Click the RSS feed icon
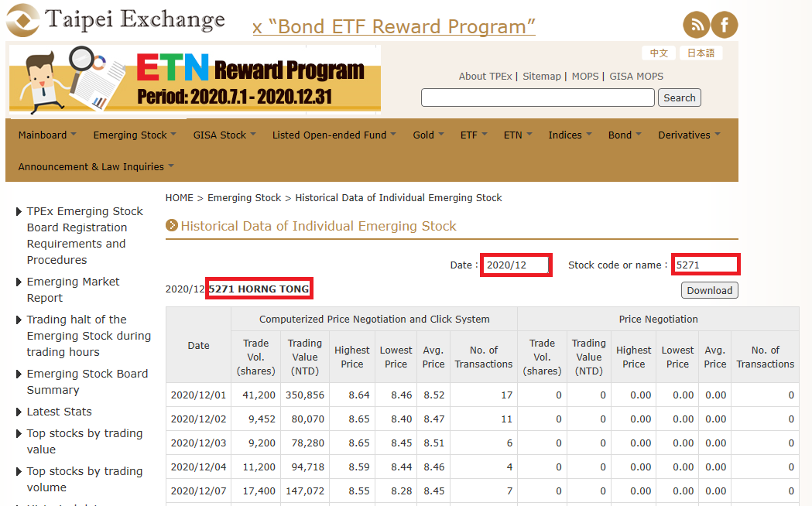This screenshot has height=506, width=812. coord(697,26)
